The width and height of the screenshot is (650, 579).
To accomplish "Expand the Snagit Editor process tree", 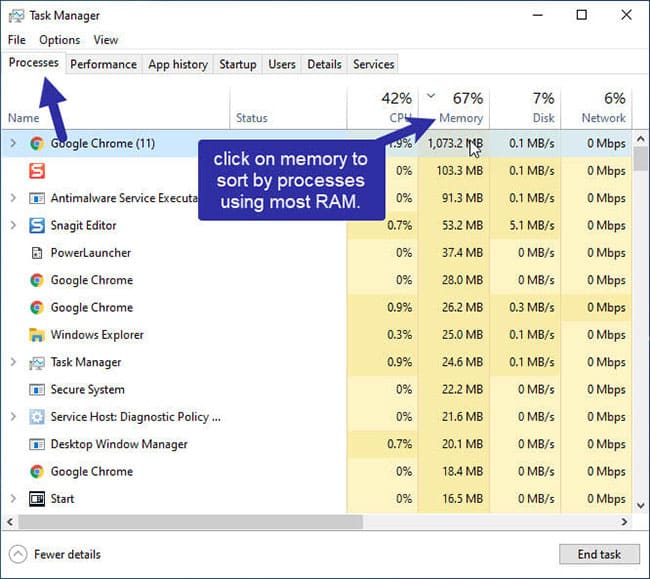I will coord(13,226).
